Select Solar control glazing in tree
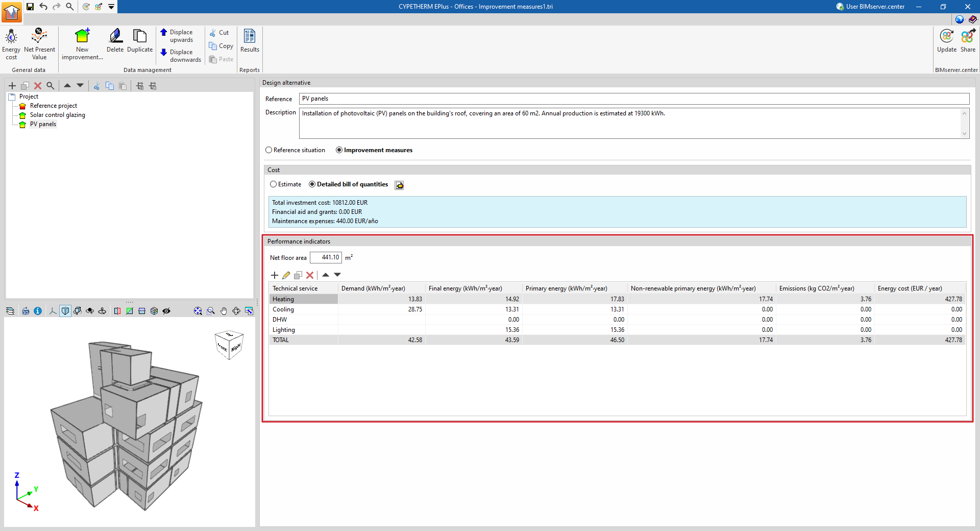Viewport: 980px width, 531px height. (57, 115)
